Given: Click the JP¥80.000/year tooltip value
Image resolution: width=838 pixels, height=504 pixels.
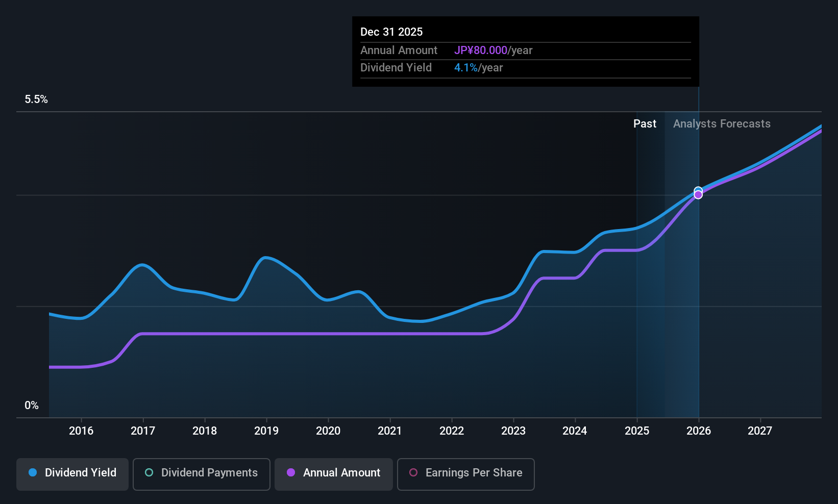Looking at the screenshot, I should tap(494, 51).
